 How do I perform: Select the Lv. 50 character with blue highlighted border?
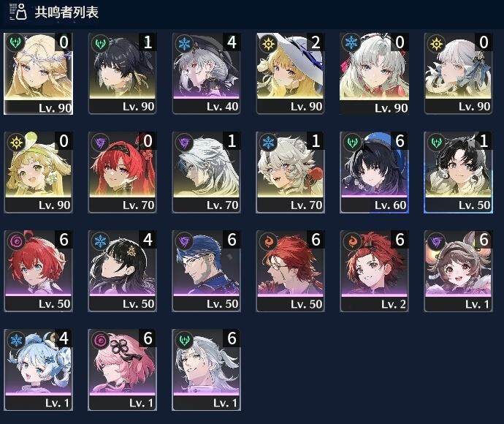[x=459, y=172]
